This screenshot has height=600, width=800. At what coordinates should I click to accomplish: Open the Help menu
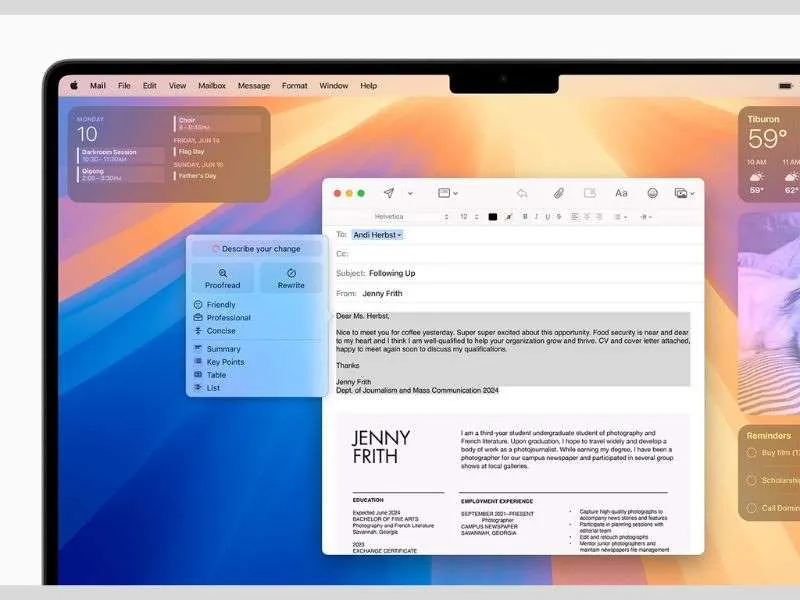pos(368,86)
